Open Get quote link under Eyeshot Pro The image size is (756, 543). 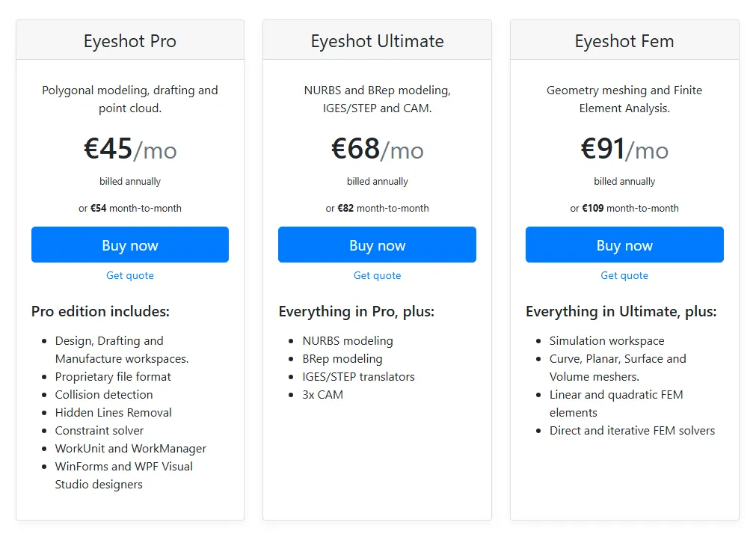point(130,275)
